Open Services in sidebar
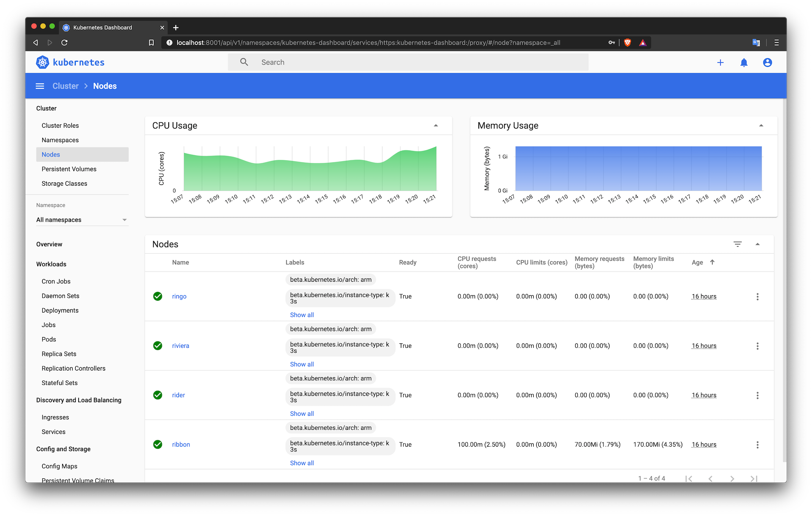 53,432
